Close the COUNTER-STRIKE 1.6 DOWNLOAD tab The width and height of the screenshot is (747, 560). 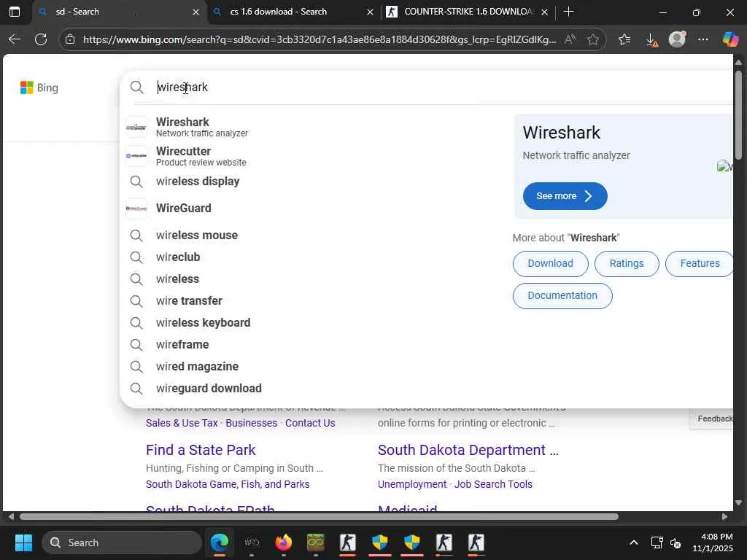(x=544, y=12)
